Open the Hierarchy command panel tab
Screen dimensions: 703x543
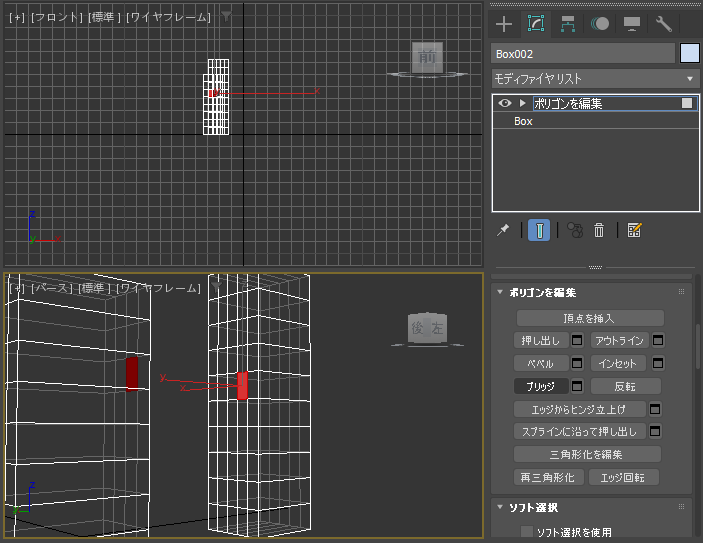(568, 24)
